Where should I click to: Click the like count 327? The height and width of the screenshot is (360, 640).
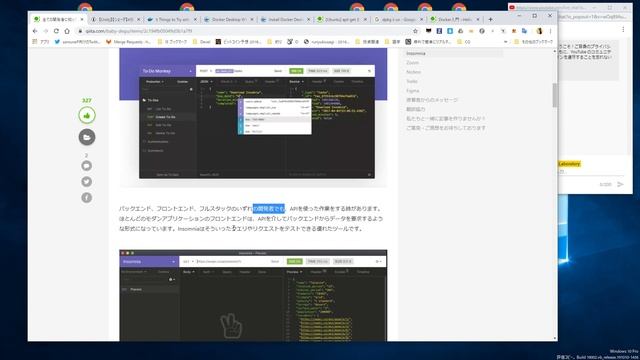coord(87,100)
